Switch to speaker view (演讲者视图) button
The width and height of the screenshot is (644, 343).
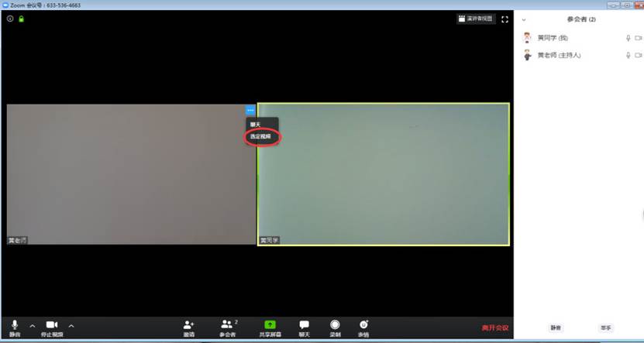476,19
